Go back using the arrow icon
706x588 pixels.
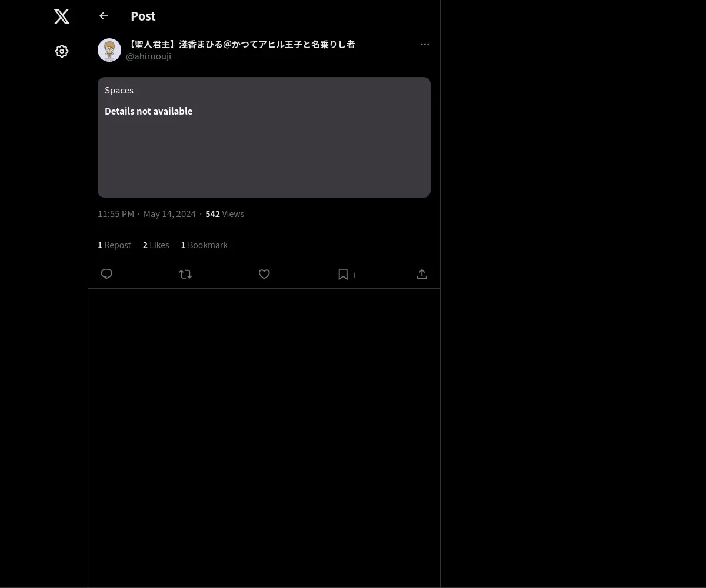click(x=104, y=16)
